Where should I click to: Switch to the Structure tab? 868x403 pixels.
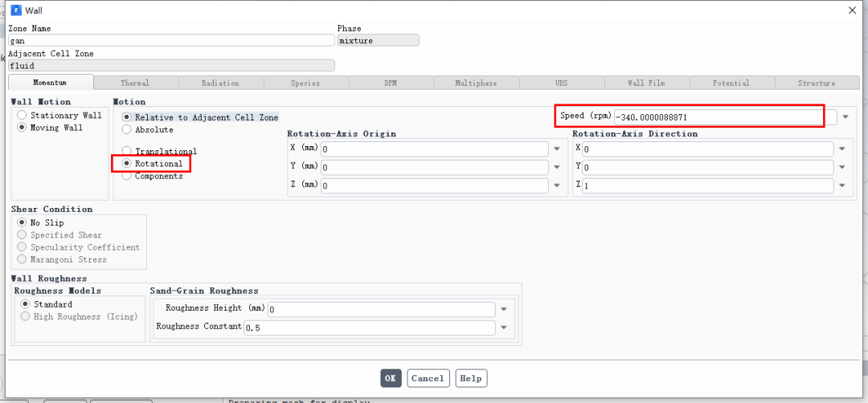817,83
